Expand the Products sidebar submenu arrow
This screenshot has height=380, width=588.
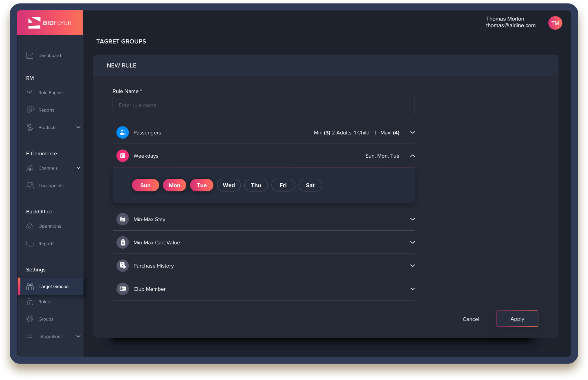pyautogui.click(x=78, y=127)
